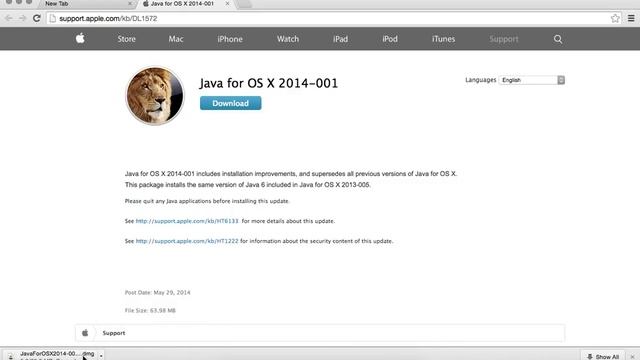The height and width of the screenshot is (360, 640).
Task: Click the File Size: 63.98 MB text
Action: pyautogui.click(x=150, y=310)
